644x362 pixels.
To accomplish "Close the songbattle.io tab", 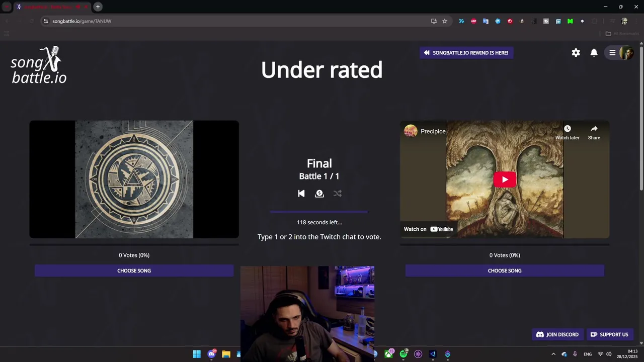I will [86, 7].
